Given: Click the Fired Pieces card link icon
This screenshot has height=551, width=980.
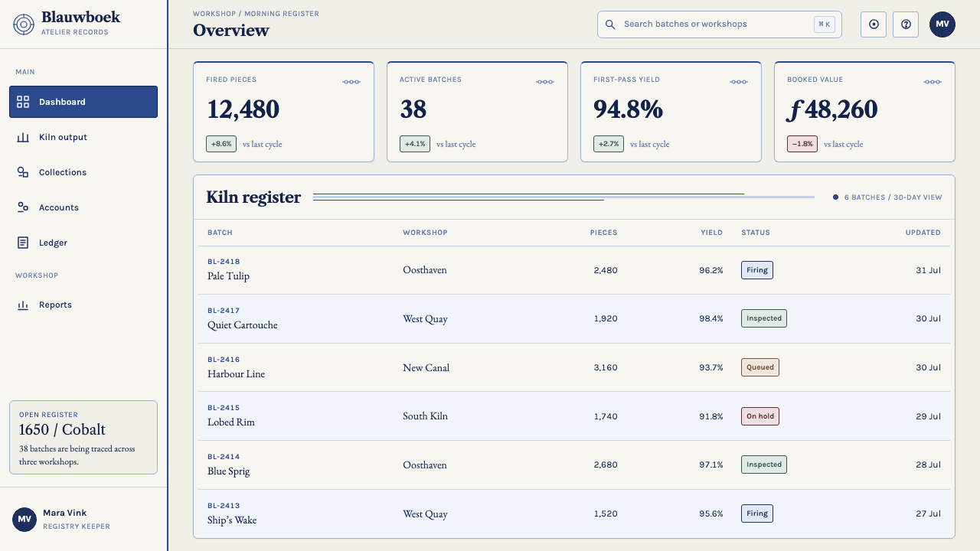Looking at the screenshot, I should click(351, 82).
